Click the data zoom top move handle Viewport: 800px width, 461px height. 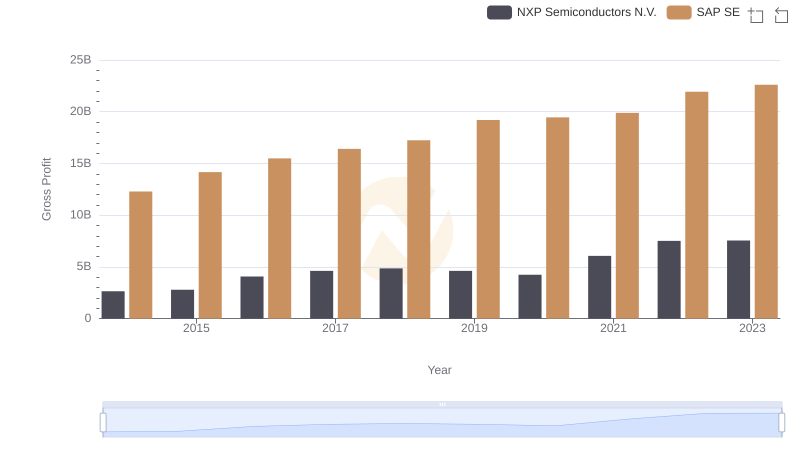point(442,404)
